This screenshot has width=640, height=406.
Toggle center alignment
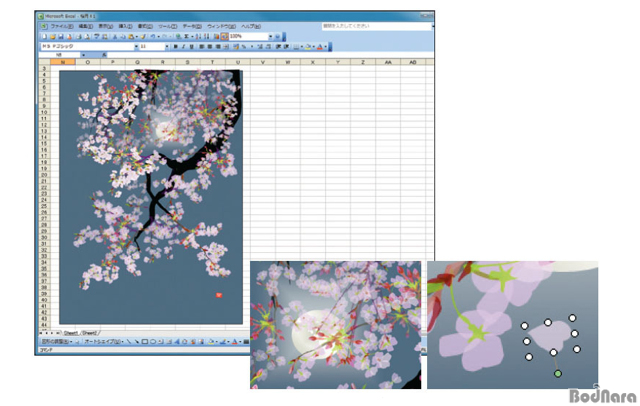tap(210, 47)
